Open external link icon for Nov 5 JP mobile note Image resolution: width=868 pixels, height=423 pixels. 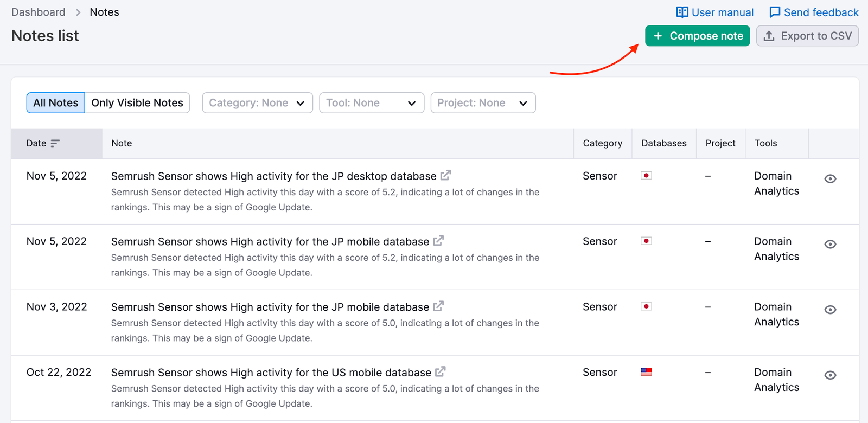coord(438,241)
